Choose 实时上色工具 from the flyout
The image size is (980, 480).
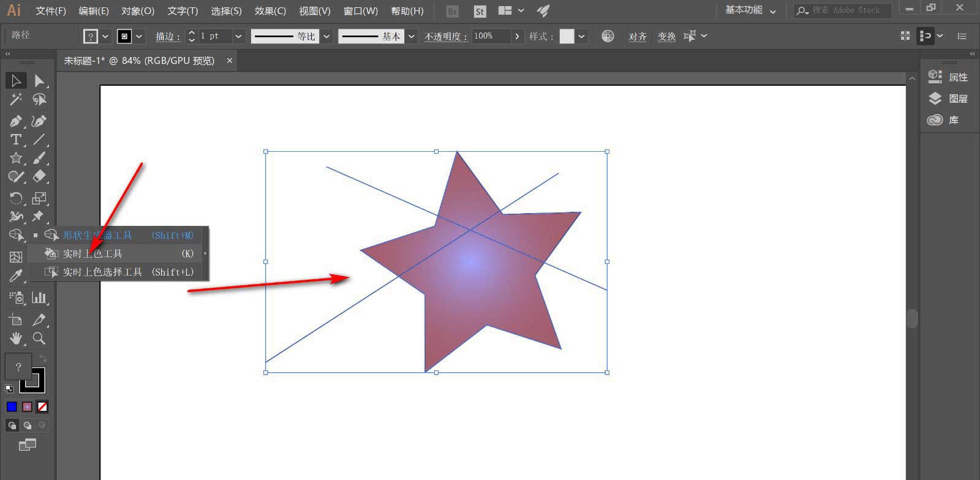(x=92, y=253)
